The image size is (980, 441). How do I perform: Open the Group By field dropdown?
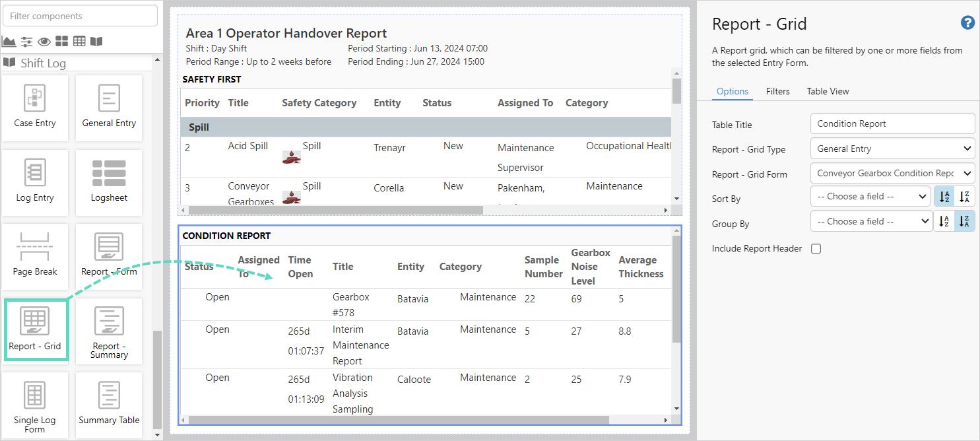point(870,222)
